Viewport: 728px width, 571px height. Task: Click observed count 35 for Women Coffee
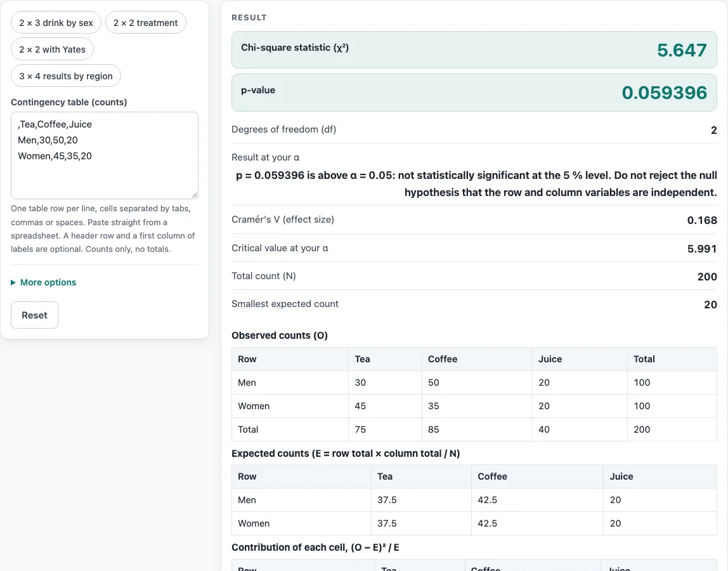tap(434, 406)
